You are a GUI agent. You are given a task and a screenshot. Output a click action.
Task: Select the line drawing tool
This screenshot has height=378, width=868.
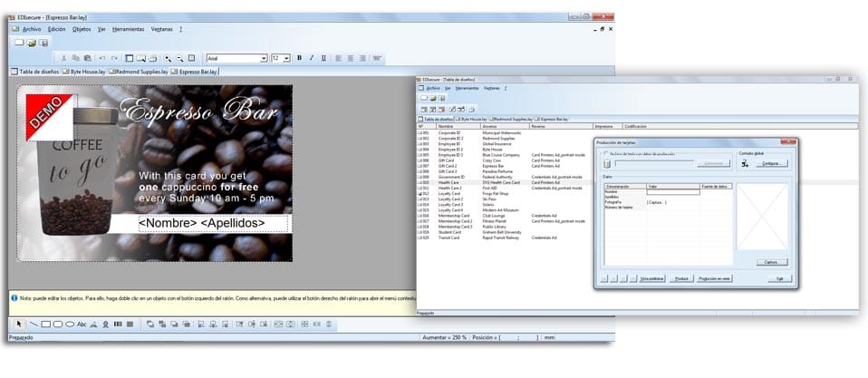[33, 324]
